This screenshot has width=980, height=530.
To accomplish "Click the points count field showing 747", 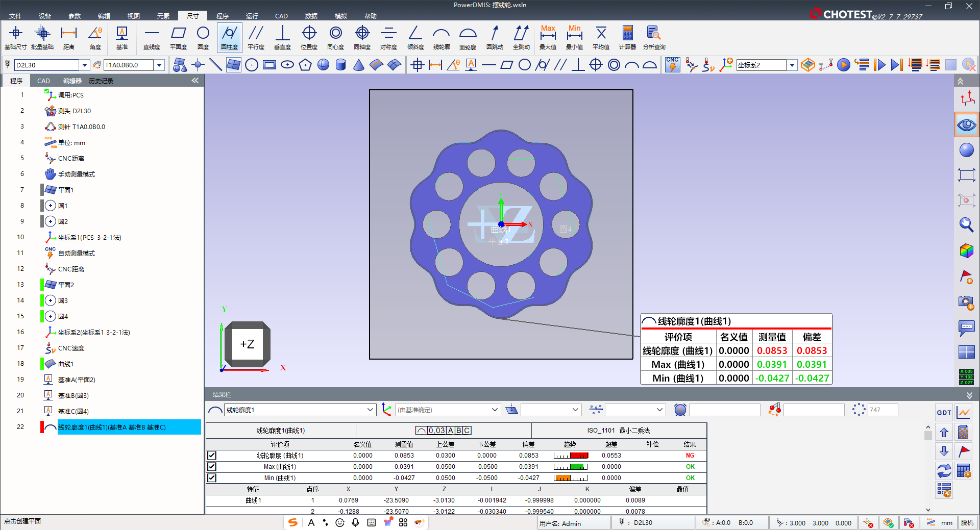I will [x=882, y=410].
